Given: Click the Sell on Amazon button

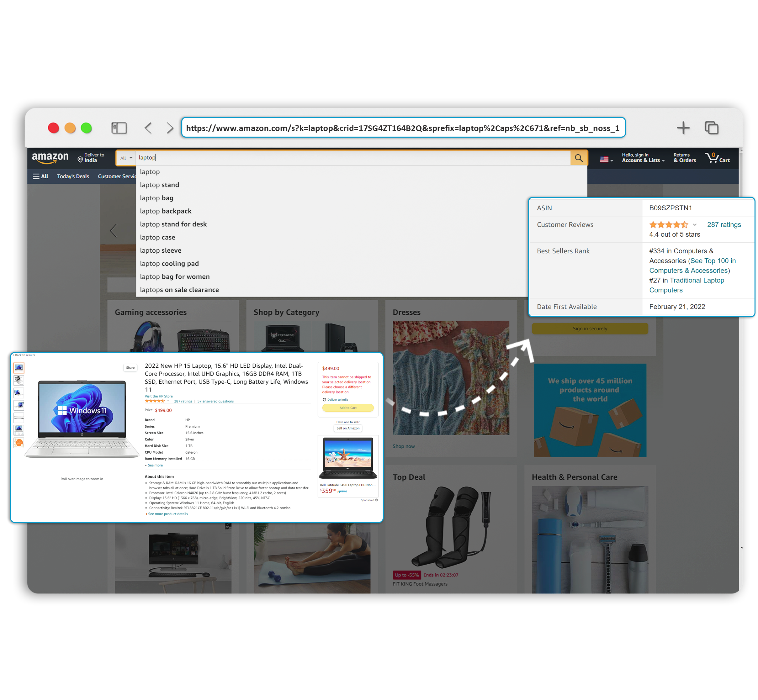Looking at the screenshot, I should pos(347,428).
